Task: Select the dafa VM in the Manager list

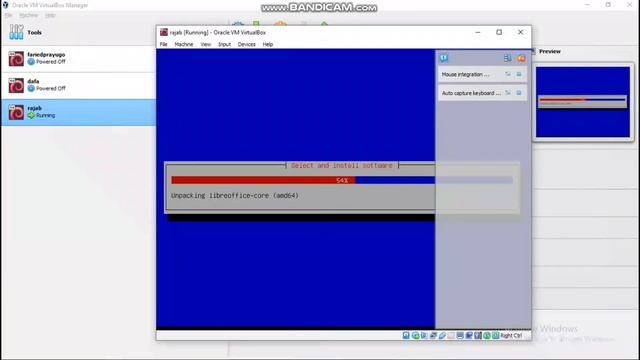Action: point(78,86)
